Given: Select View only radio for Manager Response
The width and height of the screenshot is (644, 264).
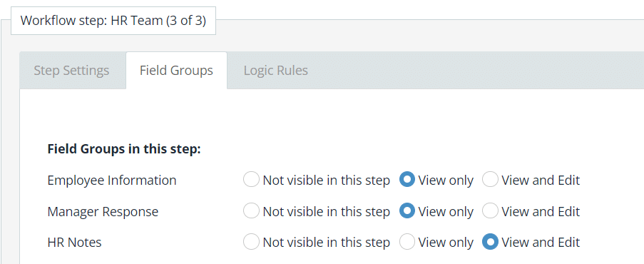Looking at the screenshot, I should pyautogui.click(x=407, y=211).
